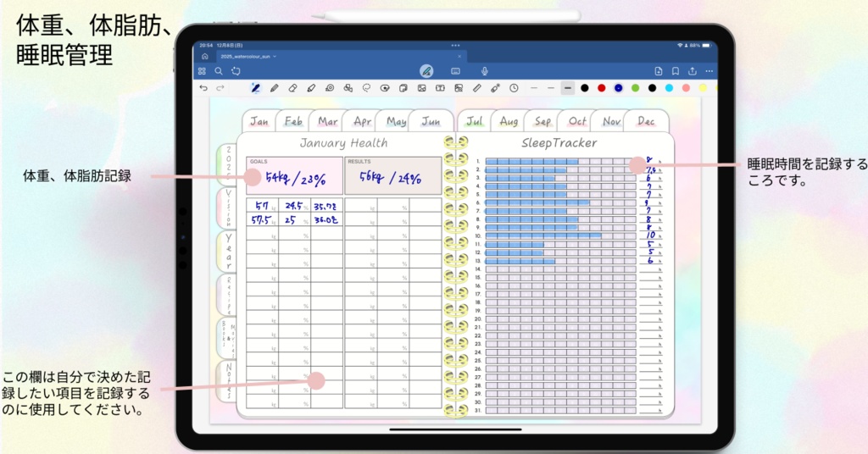868x454 pixels.
Task: Pick the pink pen color
Action: tap(686, 88)
